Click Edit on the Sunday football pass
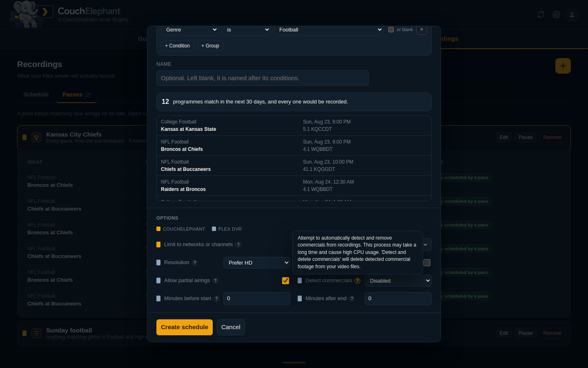588x368 pixels. (x=504, y=333)
